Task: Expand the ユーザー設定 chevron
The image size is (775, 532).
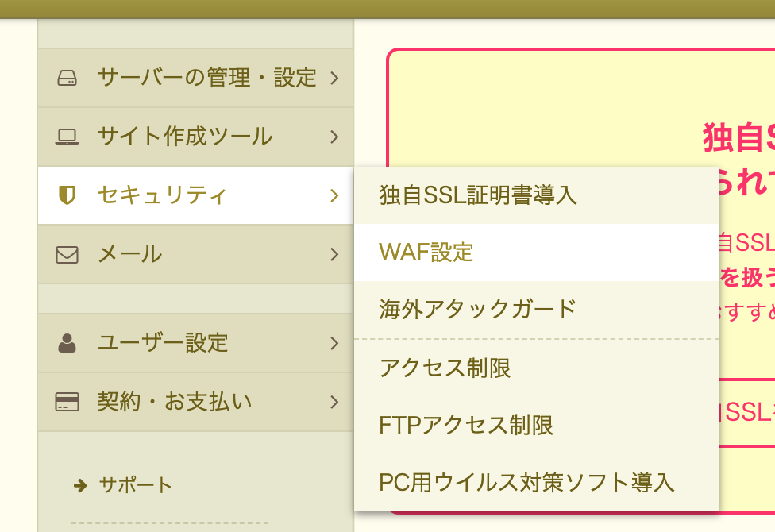Action: (x=334, y=343)
